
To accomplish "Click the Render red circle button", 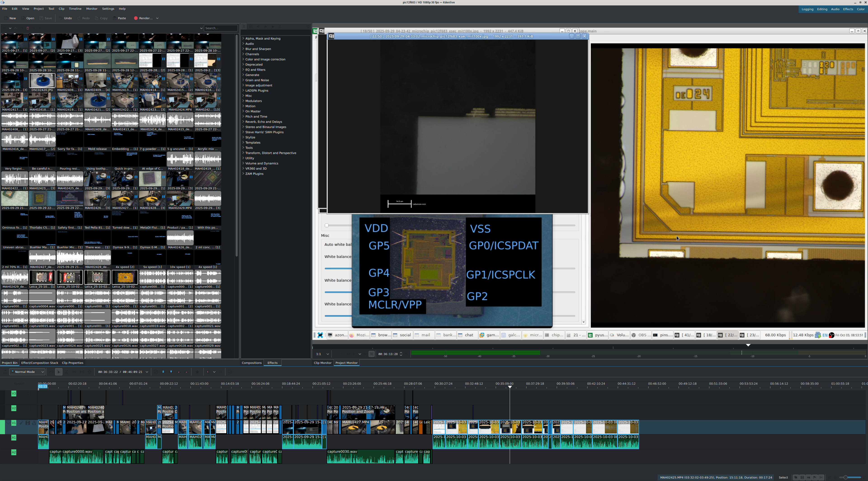I will coord(136,18).
